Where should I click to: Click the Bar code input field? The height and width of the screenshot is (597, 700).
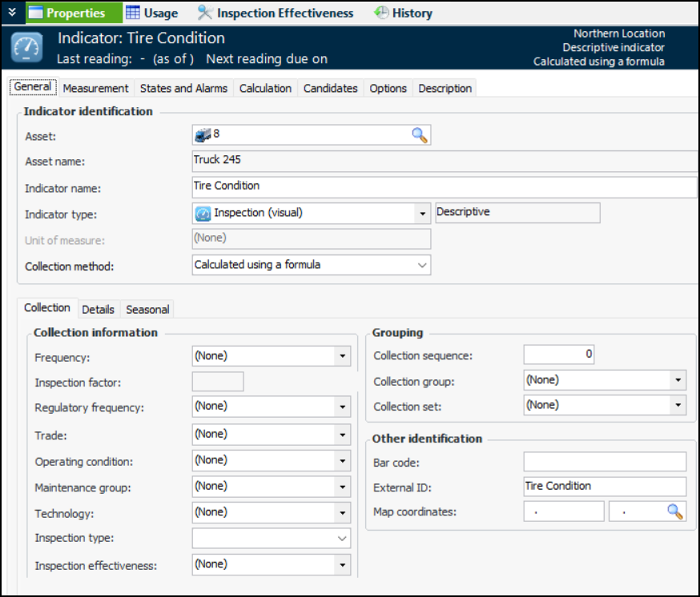point(605,462)
